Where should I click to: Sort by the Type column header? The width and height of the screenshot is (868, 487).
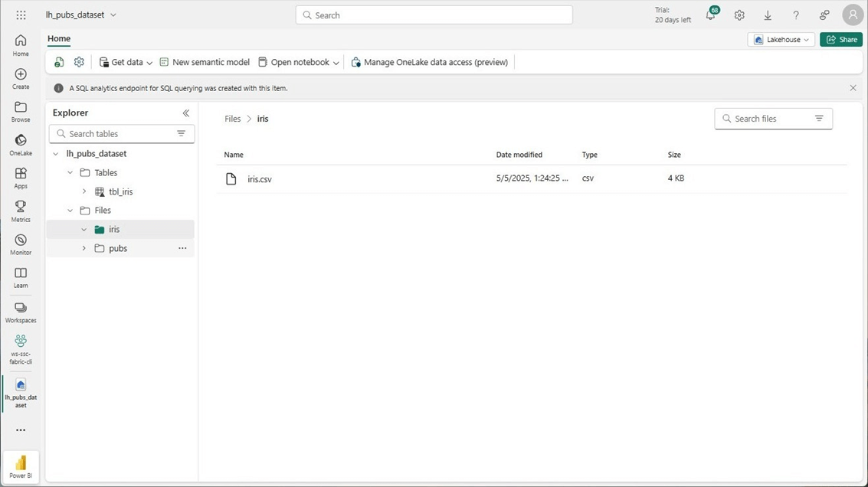click(x=590, y=155)
